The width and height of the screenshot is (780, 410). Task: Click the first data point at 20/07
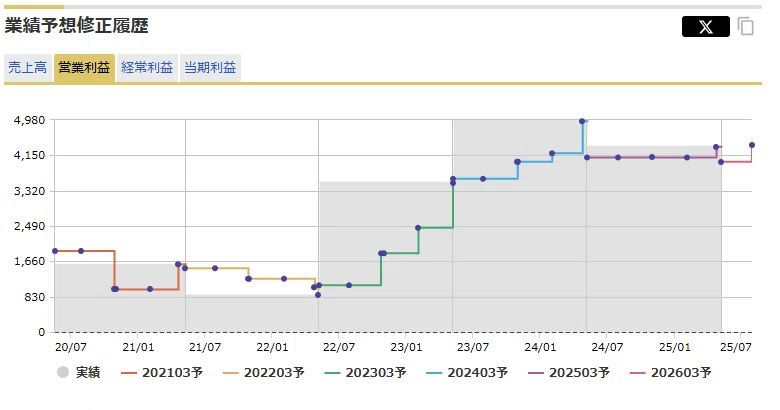(55, 251)
